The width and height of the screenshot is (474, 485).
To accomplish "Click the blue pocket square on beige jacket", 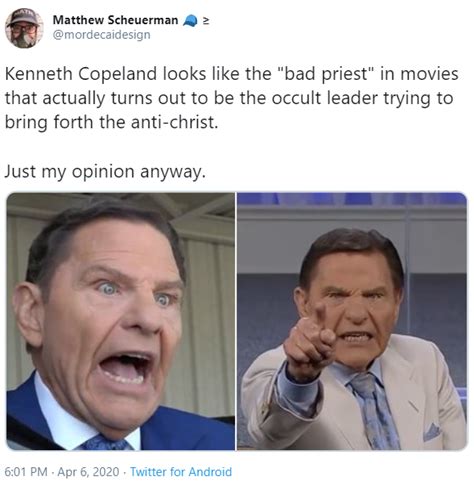I will [x=432, y=432].
